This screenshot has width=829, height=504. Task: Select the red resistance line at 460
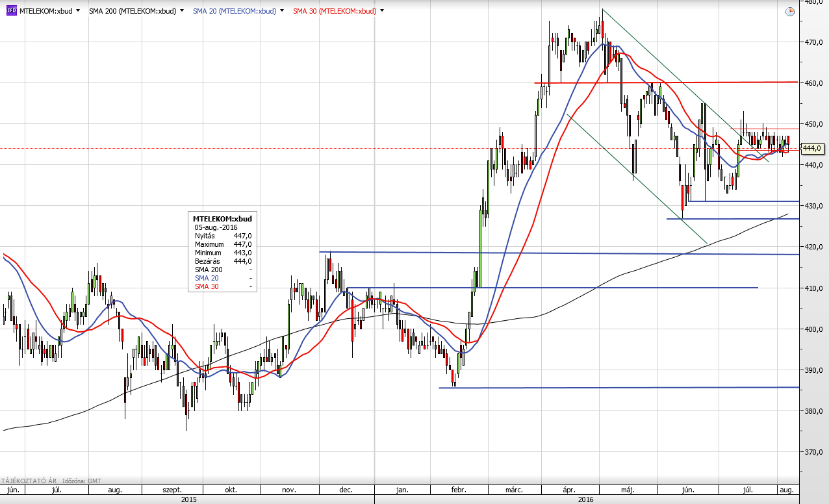click(x=666, y=82)
